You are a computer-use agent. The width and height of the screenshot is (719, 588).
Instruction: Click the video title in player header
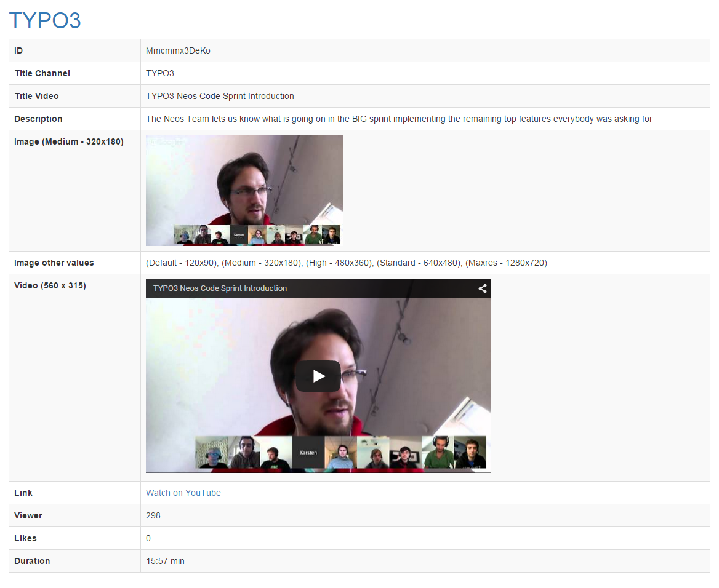(220, 288)
